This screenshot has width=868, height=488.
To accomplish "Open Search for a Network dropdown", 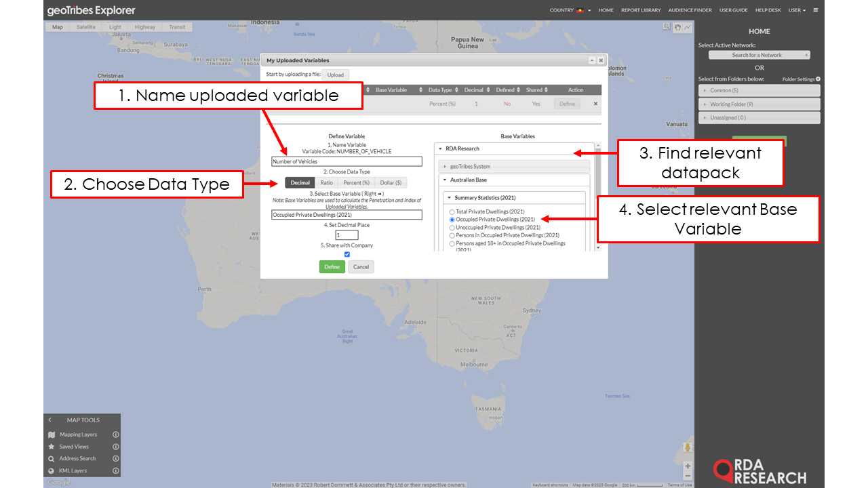I will [x=759, y=55].
